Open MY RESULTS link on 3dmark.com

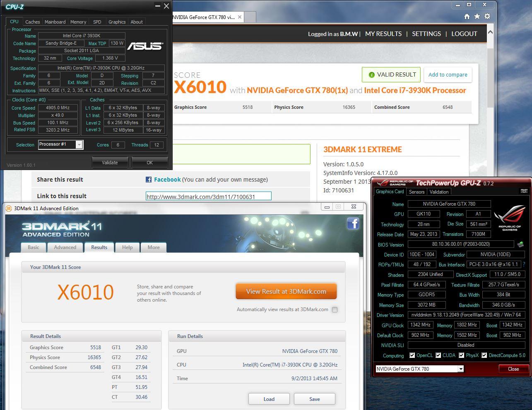pyautogui.click(x=383, y=34)
